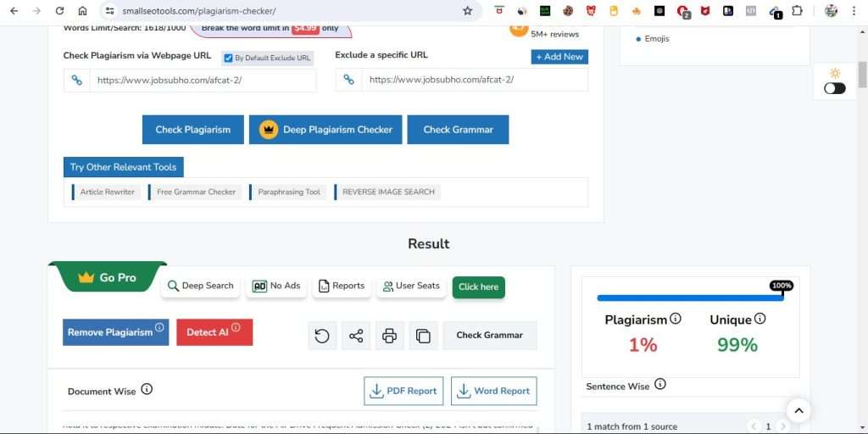Click the sun brightness icon
The height and width of the screenshot is (434, 868).
[x=835, y=74]
